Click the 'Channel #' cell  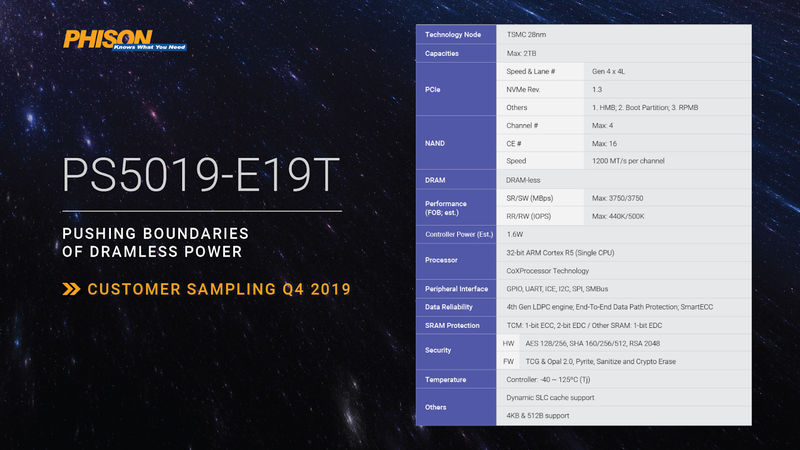click(540, 126)
